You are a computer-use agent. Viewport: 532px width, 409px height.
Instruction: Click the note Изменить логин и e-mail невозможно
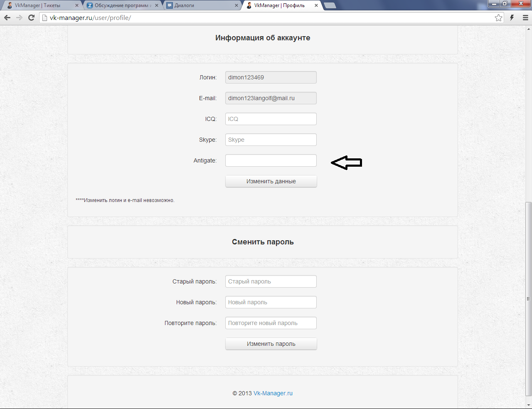[125, 200]
